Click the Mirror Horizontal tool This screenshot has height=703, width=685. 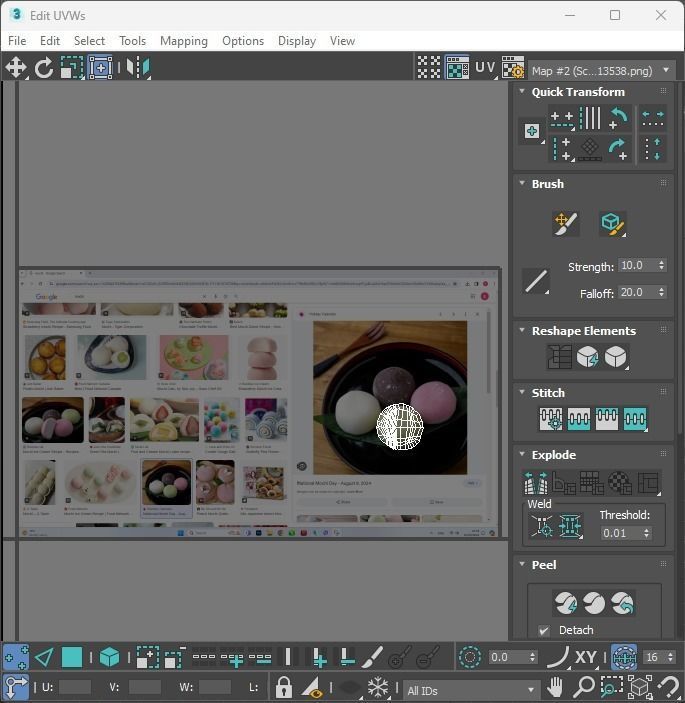point(138,68)
